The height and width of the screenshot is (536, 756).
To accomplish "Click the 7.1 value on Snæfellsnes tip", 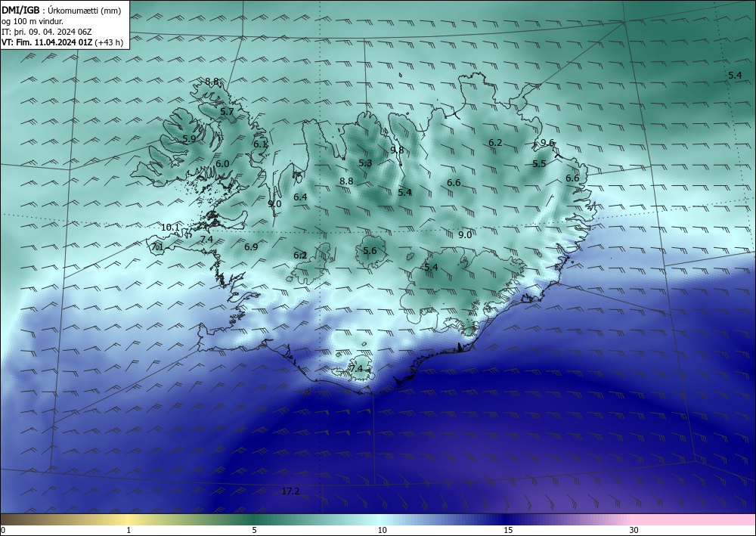I will (x=157, y=247).
